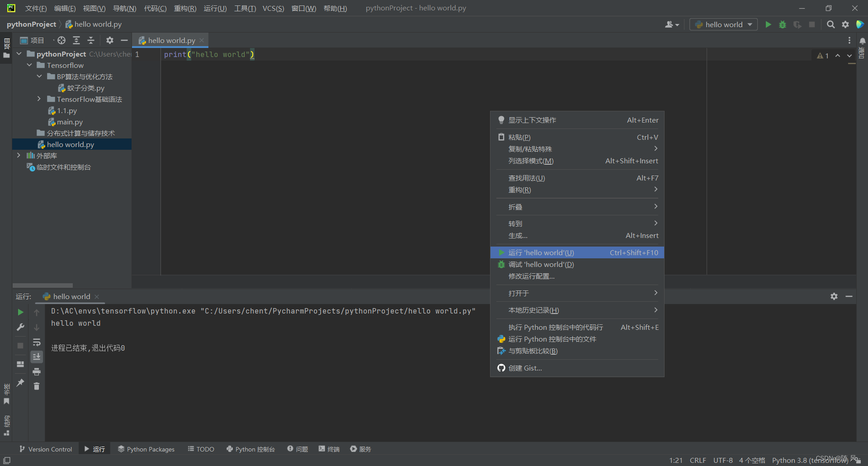Image resolution: width=868 pixels, height=466 pixels.
Task: Close the hello world.py editor tab
Action: click(202, 40)
